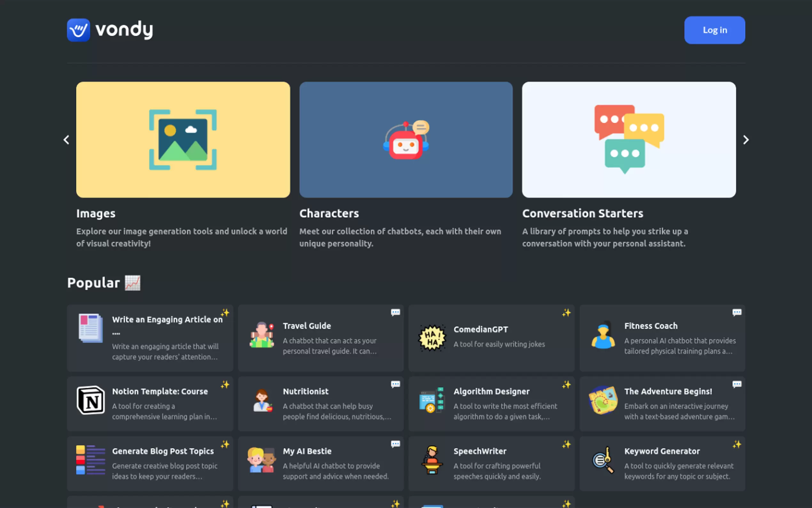Screen dimensions: 812x508
Task: Click The Adventure Begins map icon
Action: click(603, 400)
